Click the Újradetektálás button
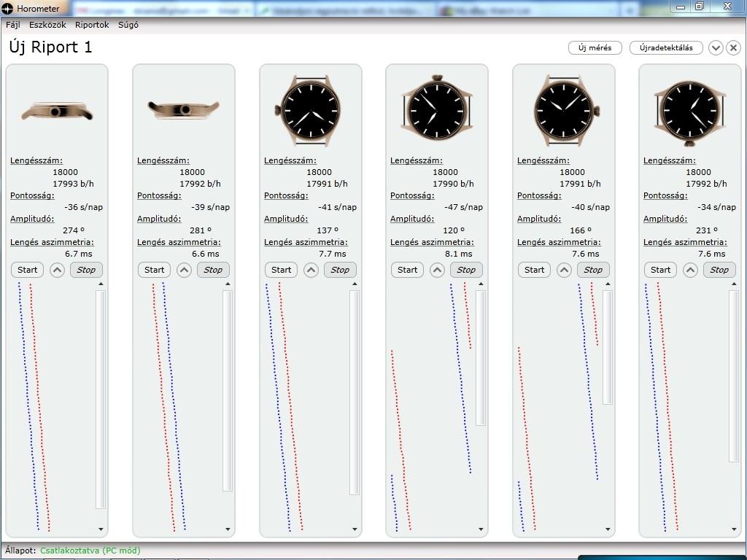Image resolution: width=747 pixels, height=560 pixels. click(x=666, y=47)
